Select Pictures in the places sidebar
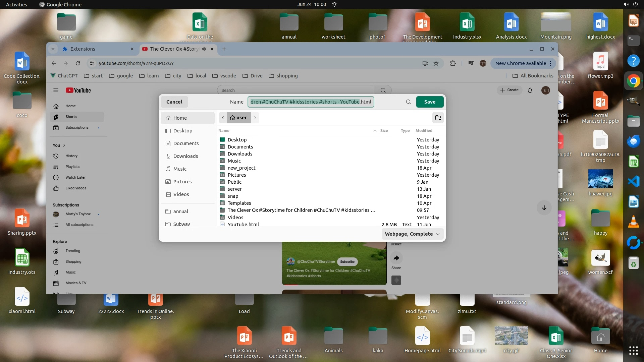Screen dimensions: 644x362 click(182, 182)
